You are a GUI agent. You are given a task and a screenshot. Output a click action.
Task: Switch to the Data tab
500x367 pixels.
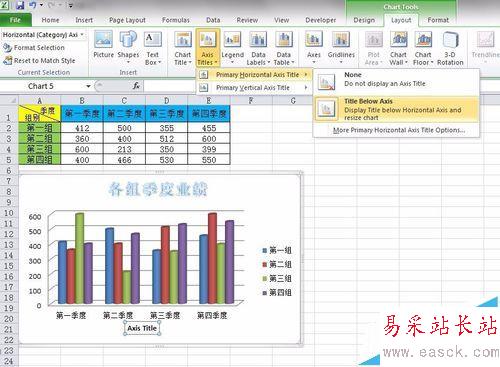(x=213, y=20)
